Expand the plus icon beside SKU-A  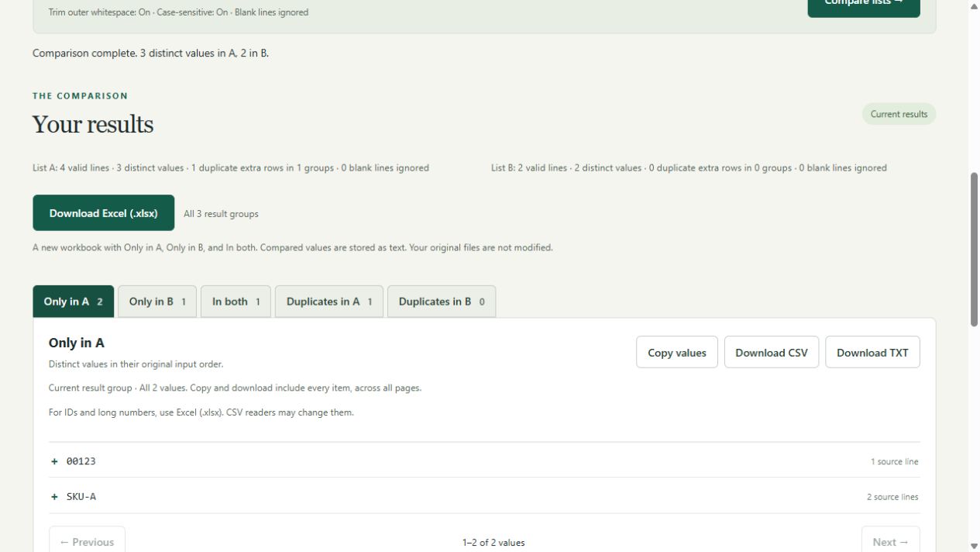coord(54,497)
